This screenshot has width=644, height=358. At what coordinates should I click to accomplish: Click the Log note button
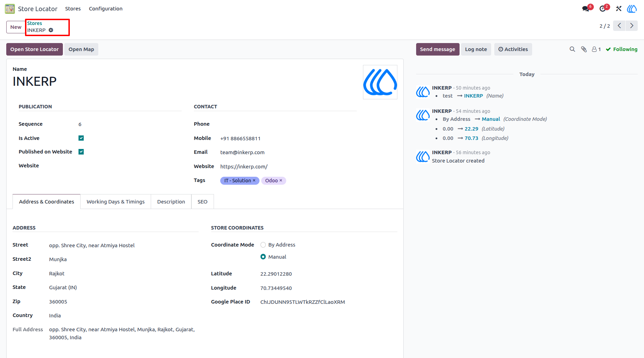click(x=476, y=49)
